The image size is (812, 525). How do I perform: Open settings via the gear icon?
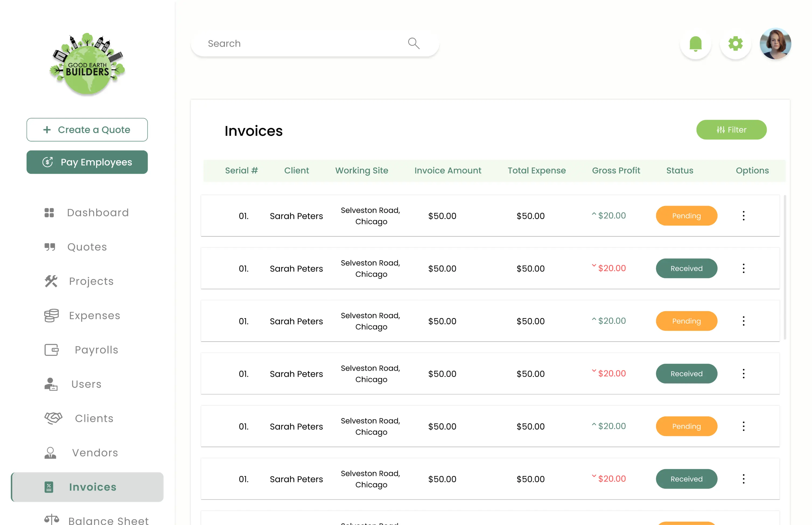click(x=735, y=44)
